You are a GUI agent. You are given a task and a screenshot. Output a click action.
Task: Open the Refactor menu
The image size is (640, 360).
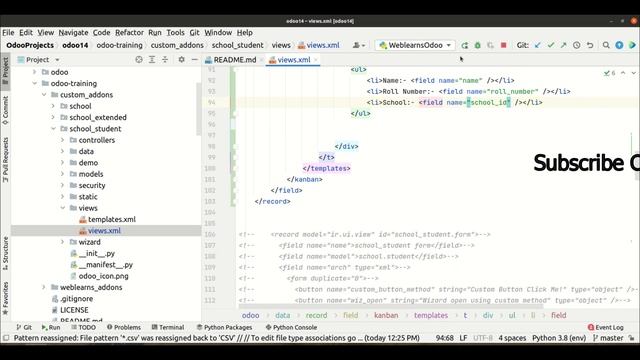pyautogui.click(x=129, y=33)
